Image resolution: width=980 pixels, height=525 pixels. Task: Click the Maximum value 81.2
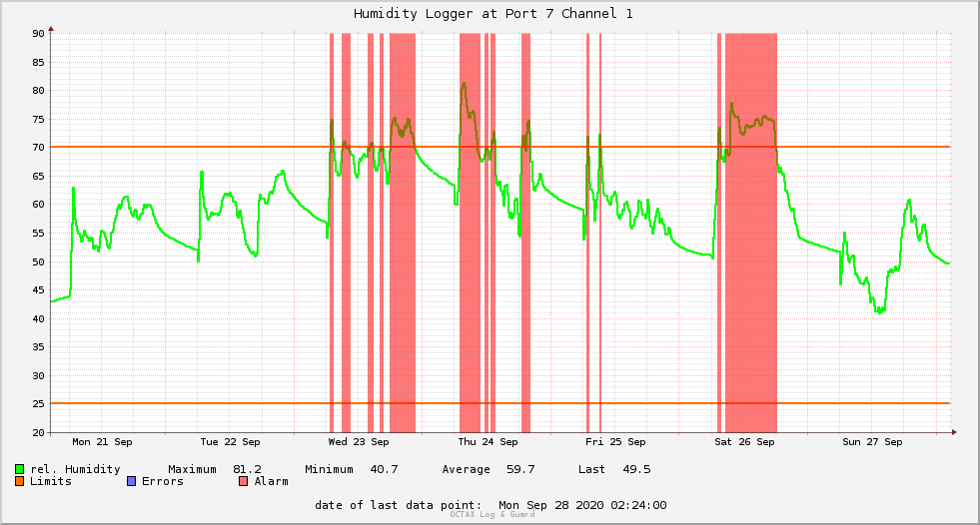click(248, 469)
